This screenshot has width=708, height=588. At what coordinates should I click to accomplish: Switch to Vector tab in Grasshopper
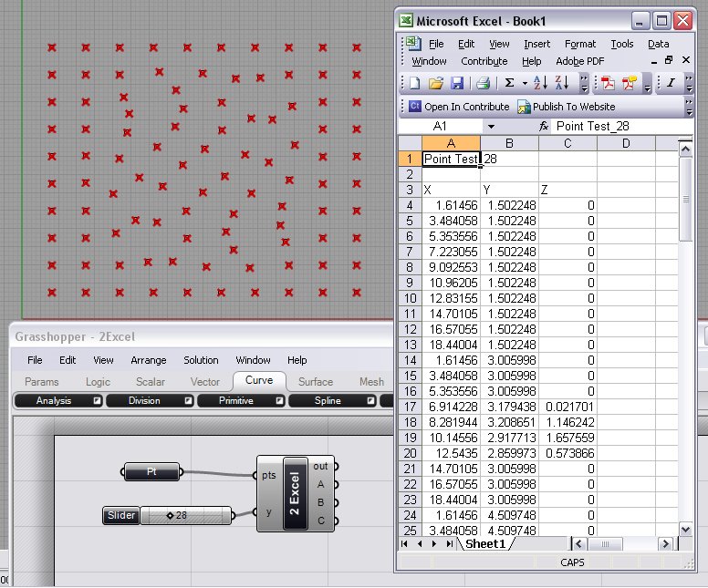(205, 382)
